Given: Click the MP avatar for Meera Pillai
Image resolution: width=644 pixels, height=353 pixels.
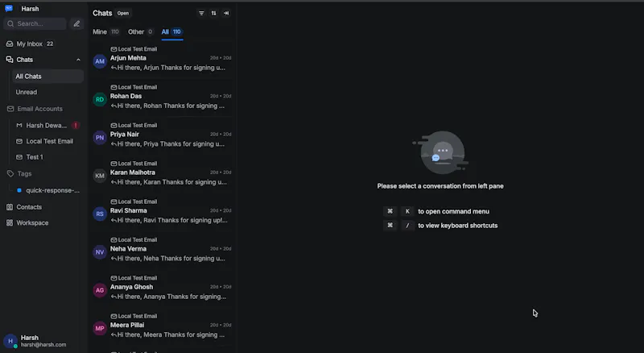Looking at the screenshot, I should click(100, 328).
